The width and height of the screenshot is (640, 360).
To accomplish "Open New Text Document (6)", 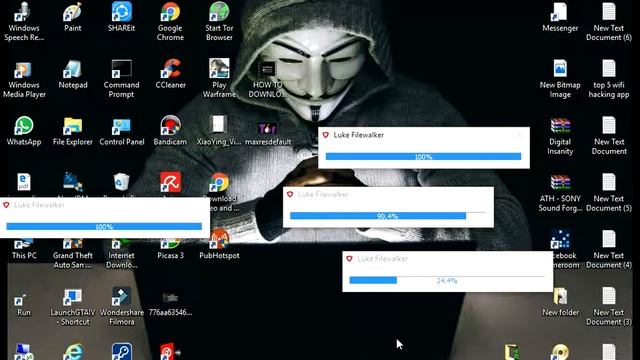I will coord(609,22).
